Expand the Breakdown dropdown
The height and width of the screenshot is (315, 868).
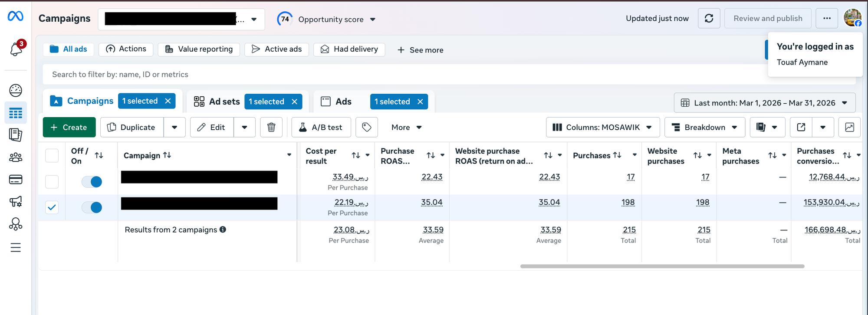tap(704, 127)
